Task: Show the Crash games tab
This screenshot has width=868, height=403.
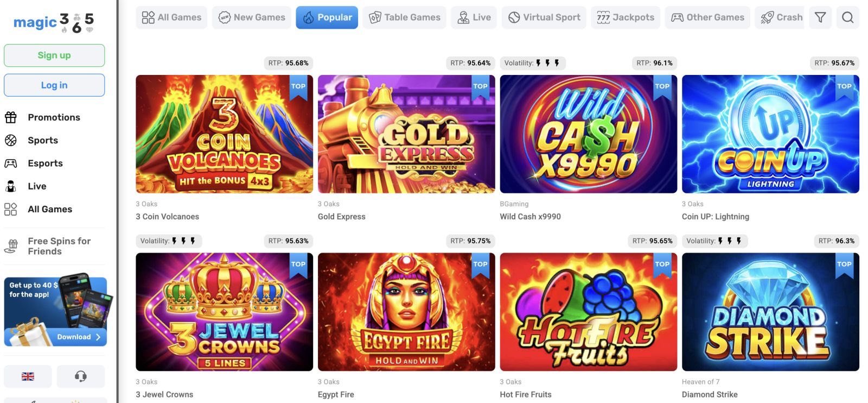Action: 782,17
